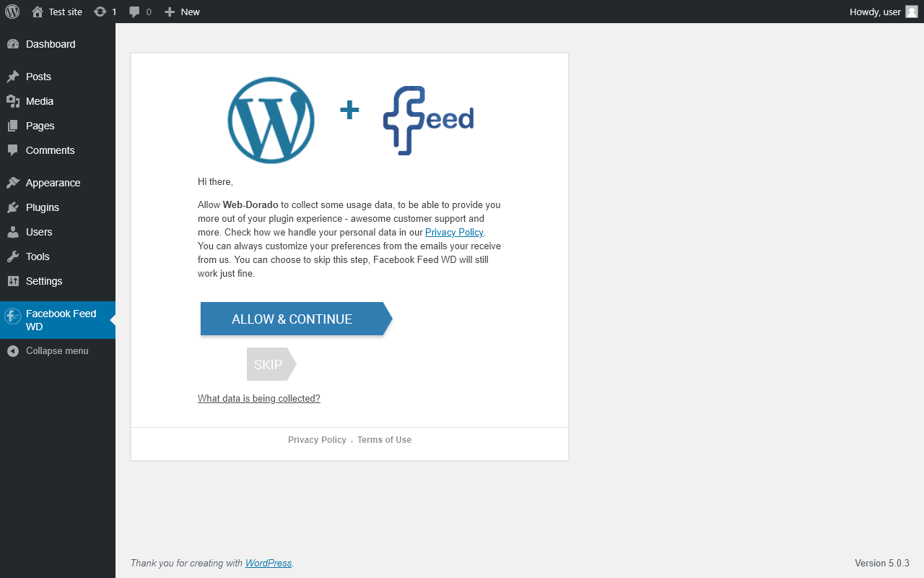Screen dimensions: 924x578
Task: Click the large WordPress logo image
Action: pyautogui.click(x=271, y=120)
